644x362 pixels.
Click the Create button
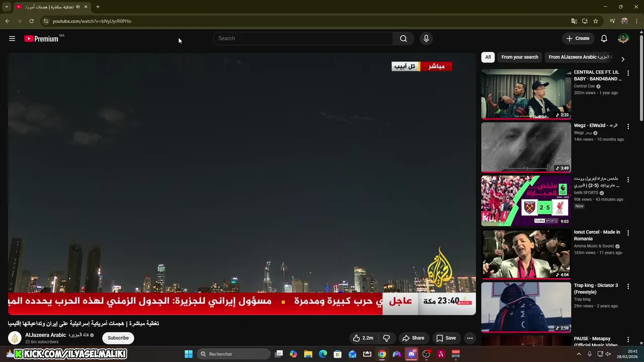[578, 39]
